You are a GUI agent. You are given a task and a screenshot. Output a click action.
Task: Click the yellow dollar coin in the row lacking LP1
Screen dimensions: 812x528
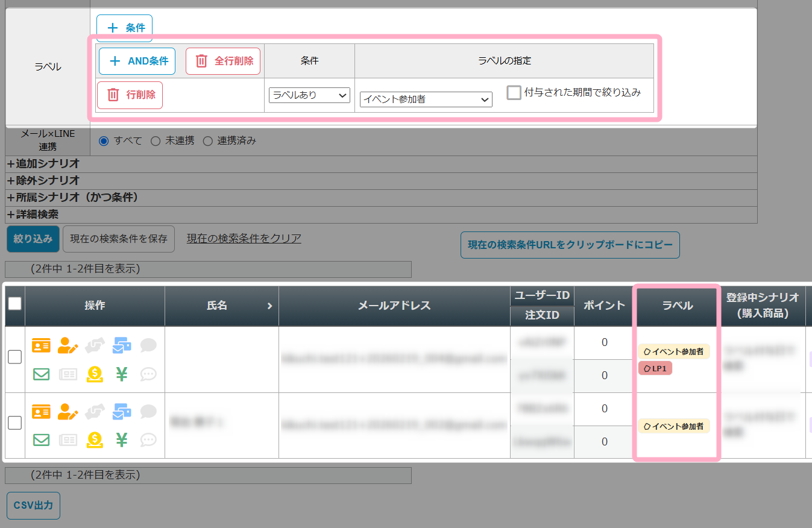[x=95, y=440]
